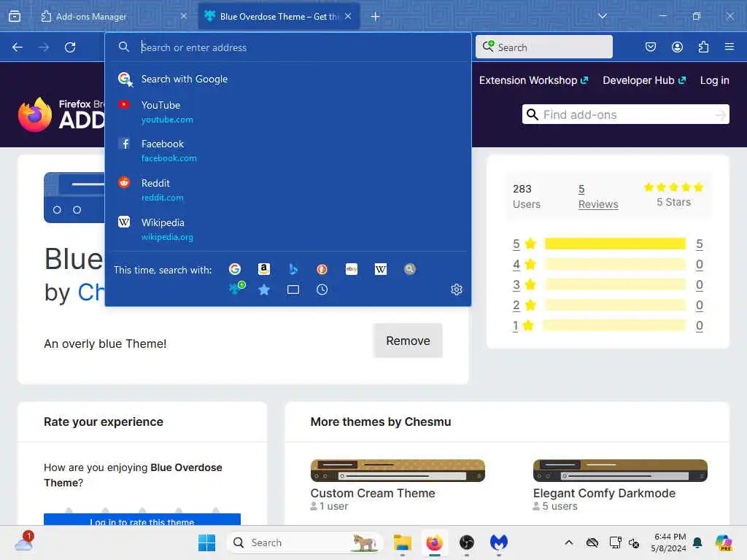Open the 5 Reviews link
Screen dimensions: 747x560
coord(598,197)
